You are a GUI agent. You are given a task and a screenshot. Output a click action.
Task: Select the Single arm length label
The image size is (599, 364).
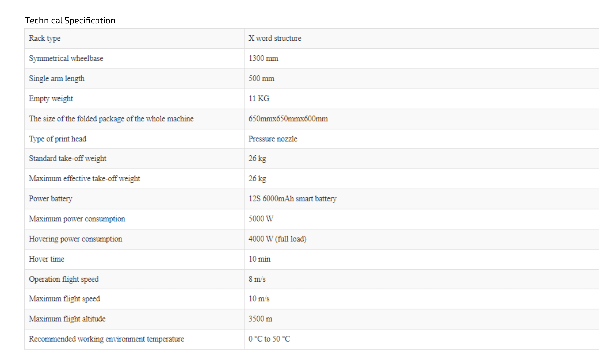tap(57, 79)
